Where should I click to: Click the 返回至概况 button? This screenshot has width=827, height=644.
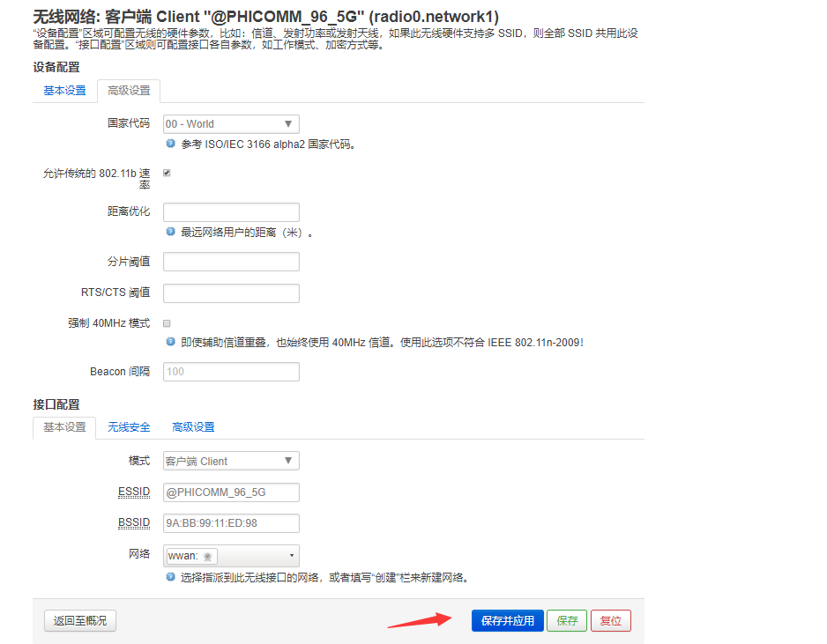[79, 620]
